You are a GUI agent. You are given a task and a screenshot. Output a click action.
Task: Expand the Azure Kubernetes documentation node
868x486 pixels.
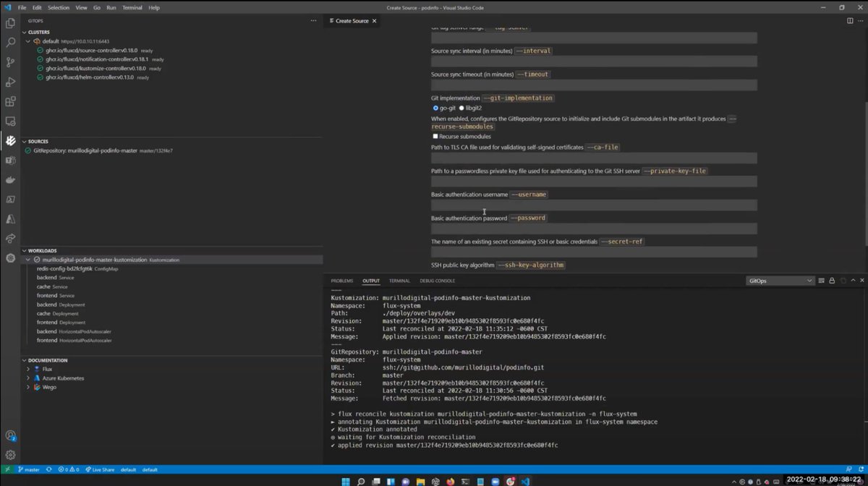pyautogui.click(x=28, y=378)
